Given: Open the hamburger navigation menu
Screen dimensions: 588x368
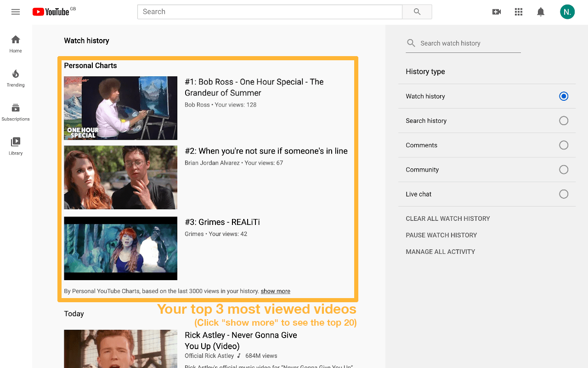Looking at the screenshot, I should (x=15, y=11).
